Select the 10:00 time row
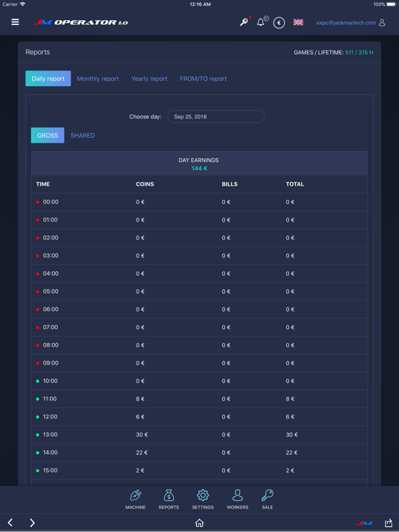399x532 pixels. click(x=199, y=381)
